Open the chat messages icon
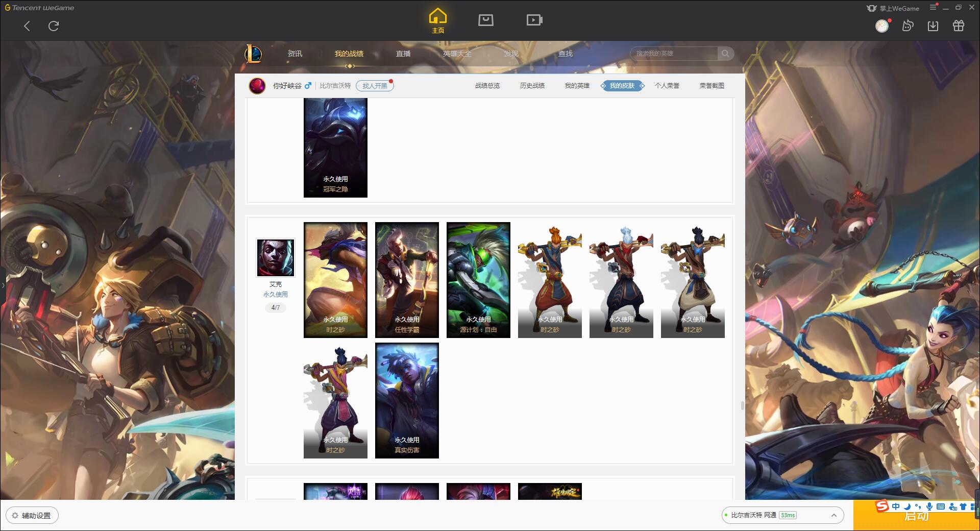 (908, 26)
